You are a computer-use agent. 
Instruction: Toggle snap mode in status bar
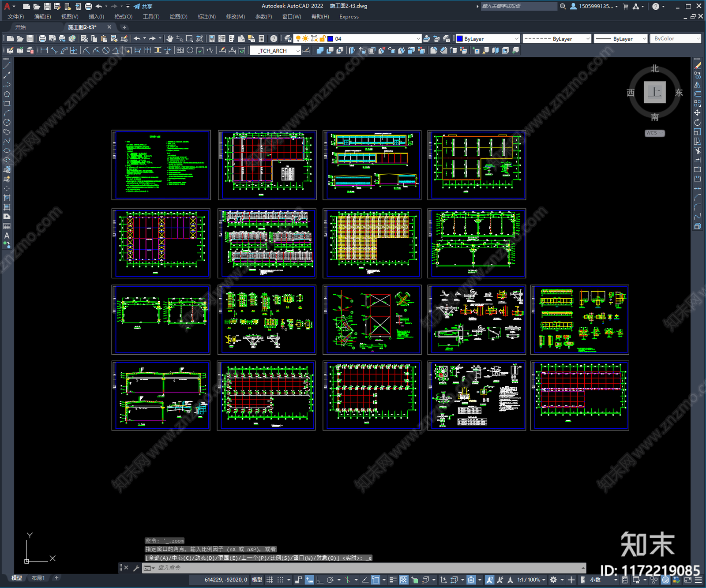point(280,580)
